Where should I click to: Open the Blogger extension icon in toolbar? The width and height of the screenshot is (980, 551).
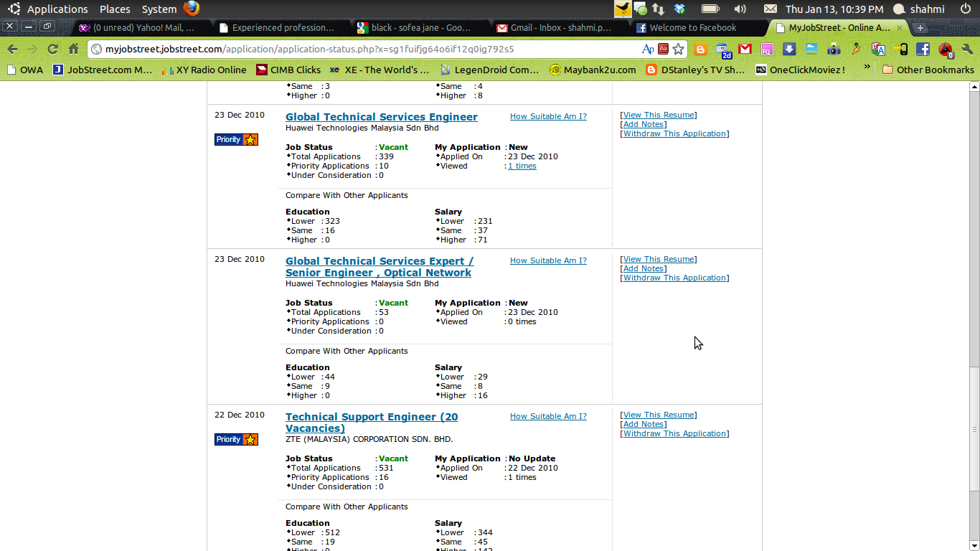[701, 49]
